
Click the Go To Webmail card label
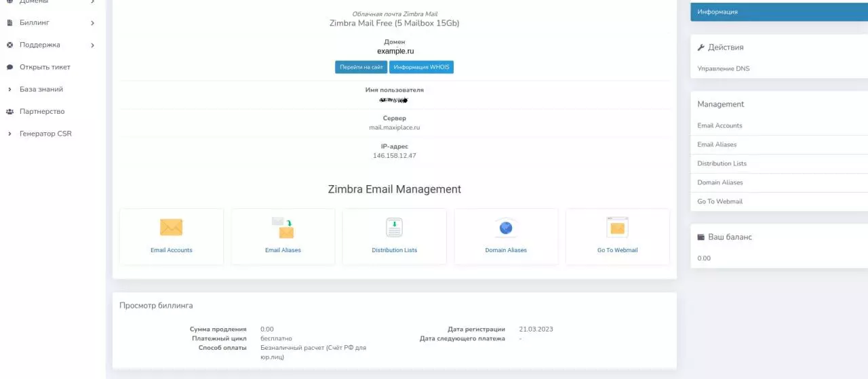[x=618, y=250]
